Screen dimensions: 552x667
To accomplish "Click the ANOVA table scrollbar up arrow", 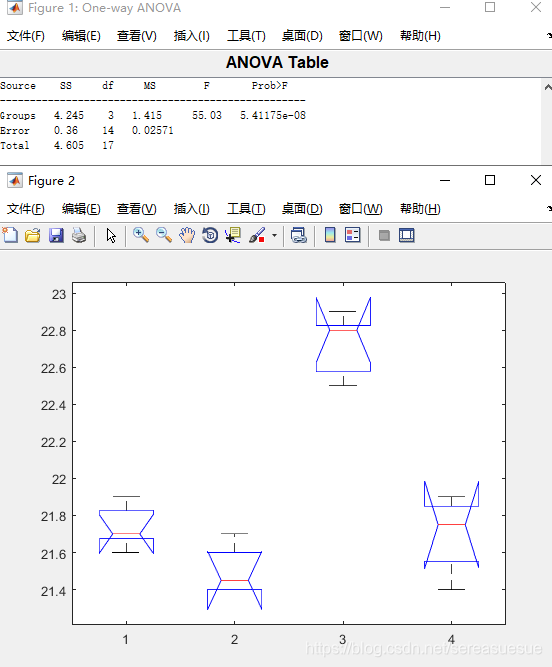I will coord(547,87).
